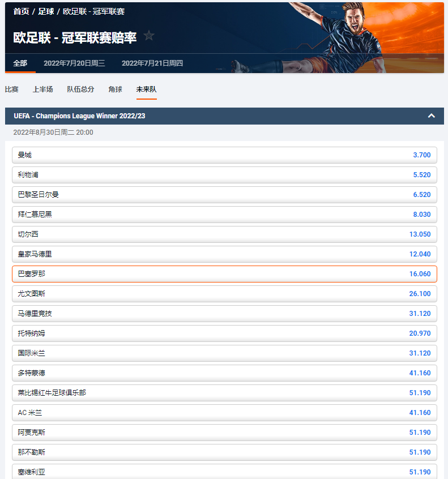Open the 首页 breadcrumb link
448x479 pixels.
[x=21, y=11]
